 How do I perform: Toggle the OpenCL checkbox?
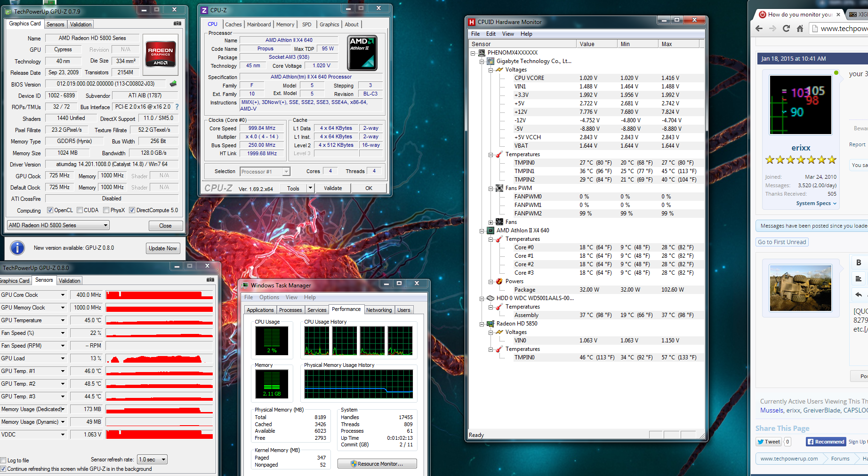tap(50, 210)
